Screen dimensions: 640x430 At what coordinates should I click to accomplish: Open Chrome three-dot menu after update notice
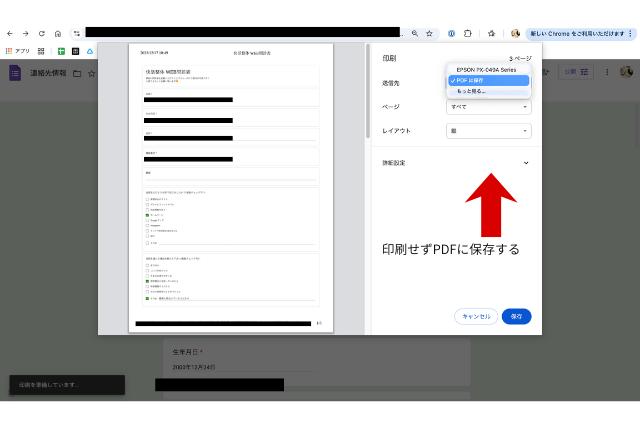(631, 33)
